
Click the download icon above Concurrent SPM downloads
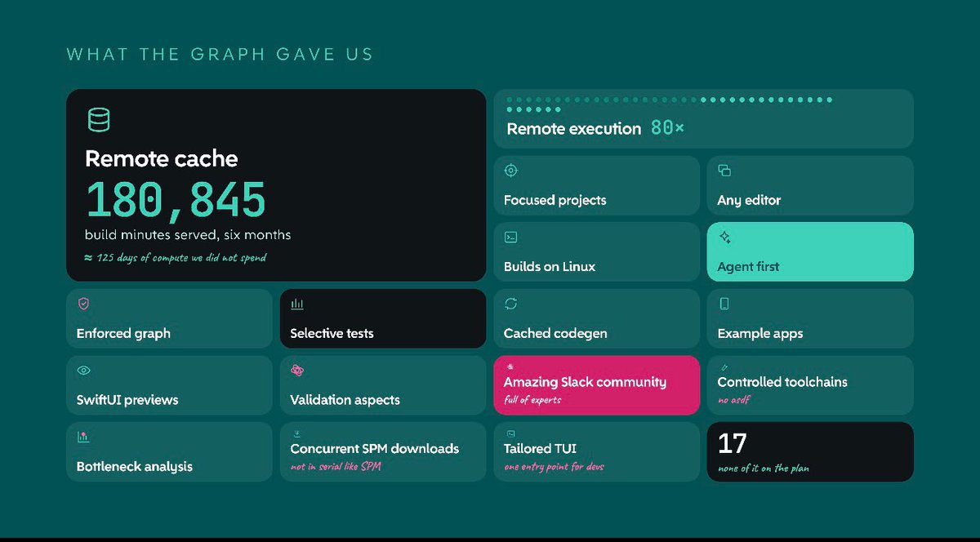pyautogui.click(x=296, y=433)
